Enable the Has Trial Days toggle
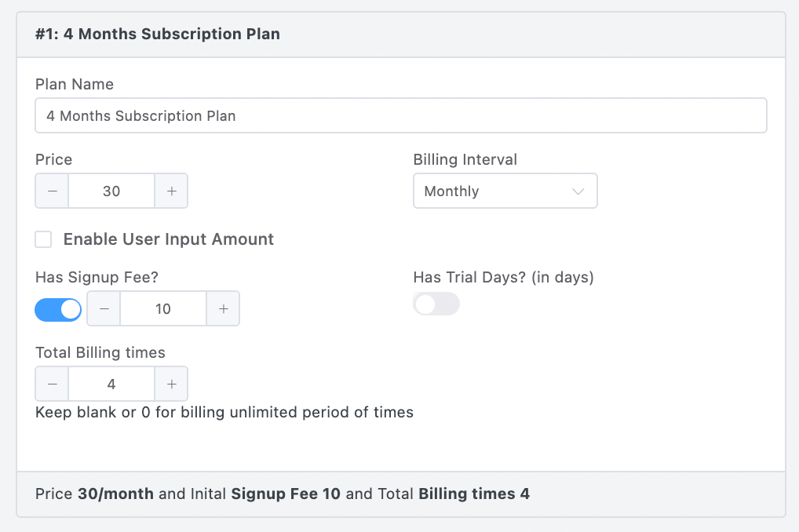799x532 pixels. click(x=436, y=304)
